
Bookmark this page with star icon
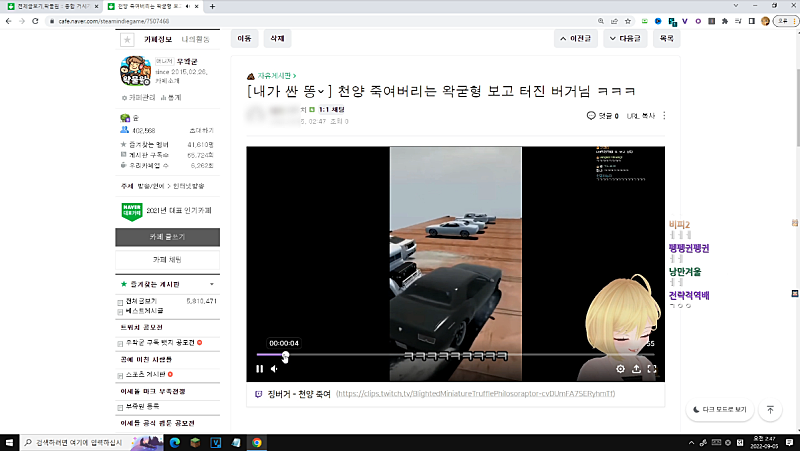[628, 21]
